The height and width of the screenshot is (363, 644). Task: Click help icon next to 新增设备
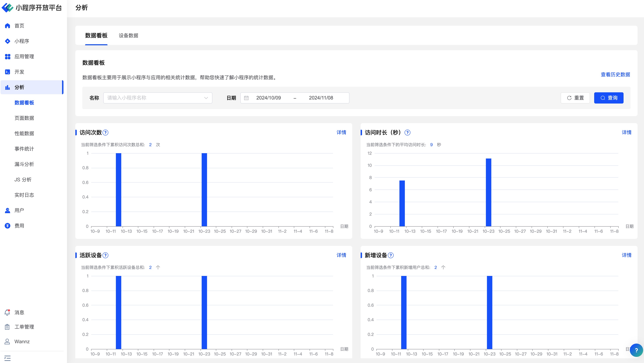(x=391, y=255)
